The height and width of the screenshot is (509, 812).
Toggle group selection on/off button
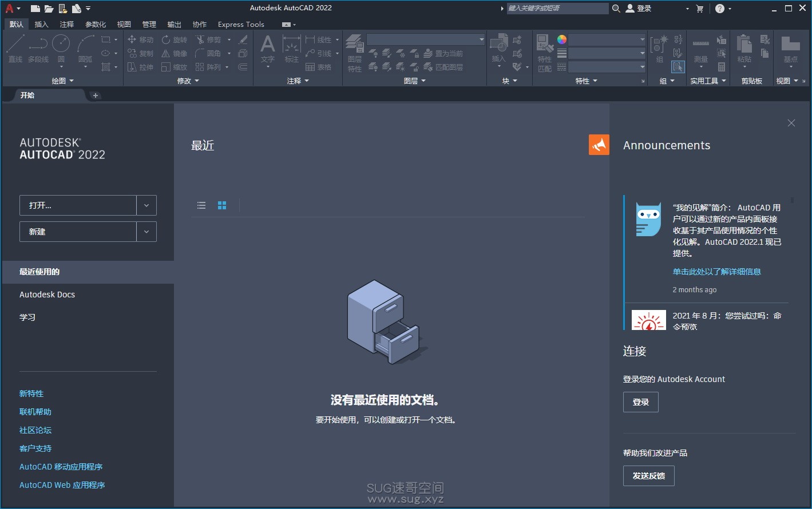pyautogui.click(x=678, y=67)
